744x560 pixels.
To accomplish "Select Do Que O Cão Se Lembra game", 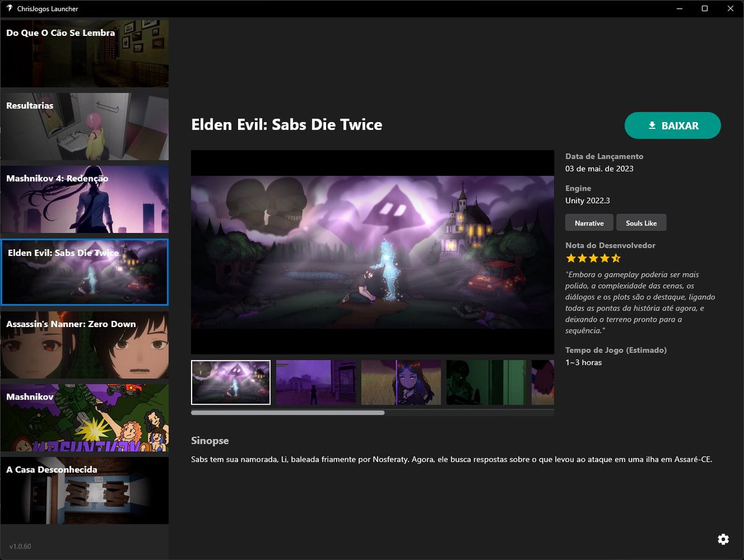I will [x=84, y=54].
